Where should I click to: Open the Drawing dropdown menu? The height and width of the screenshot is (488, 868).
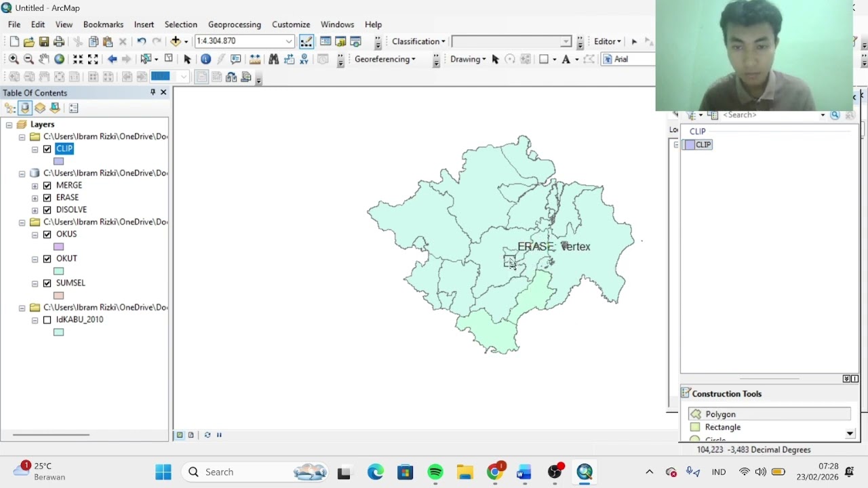(468, 59)
